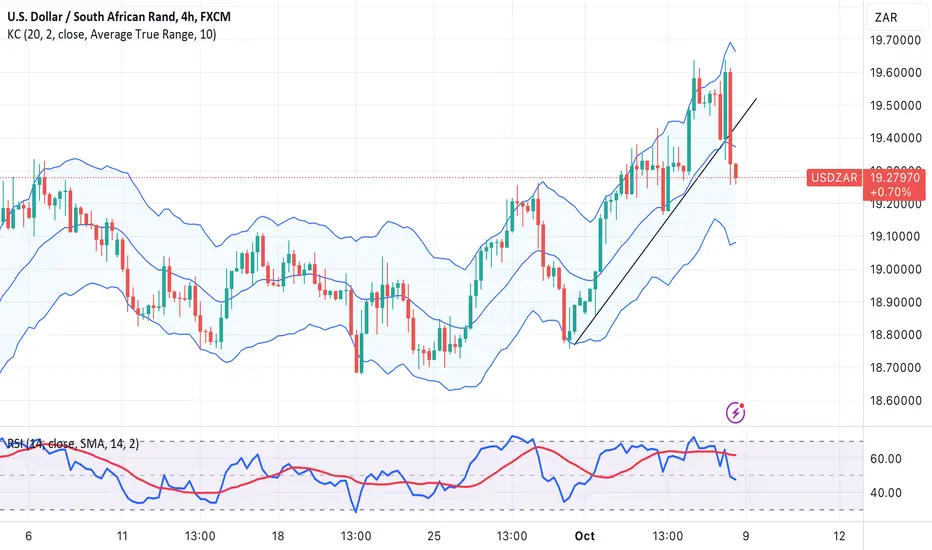This screenshot has width=932, height=550.
Task: Click the purple lightning bolt icon
Action: [736, 412]
